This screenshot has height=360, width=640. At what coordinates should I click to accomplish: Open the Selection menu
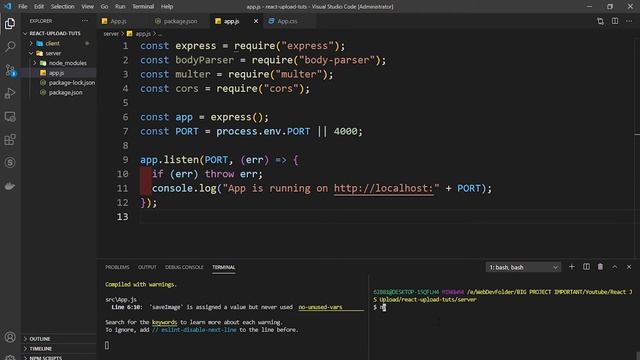pos(62,7)
